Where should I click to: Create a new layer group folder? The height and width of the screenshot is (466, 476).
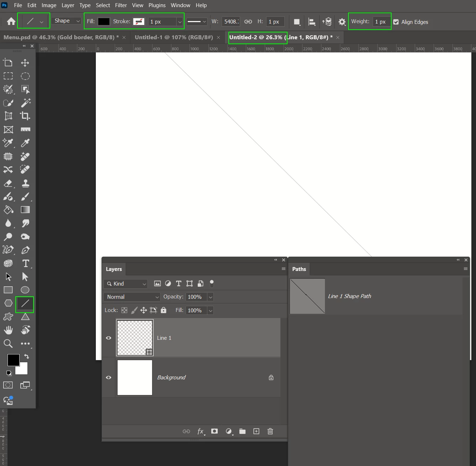click(242, 431)
